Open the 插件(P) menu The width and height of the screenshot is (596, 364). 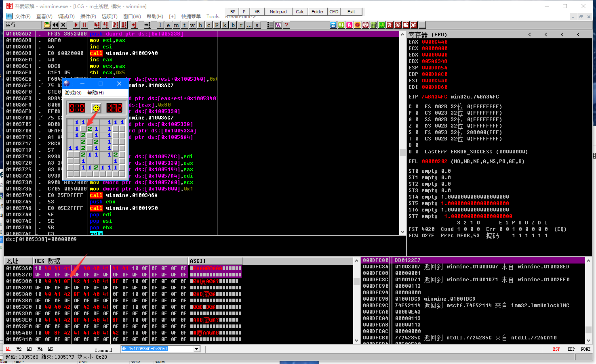88,17
